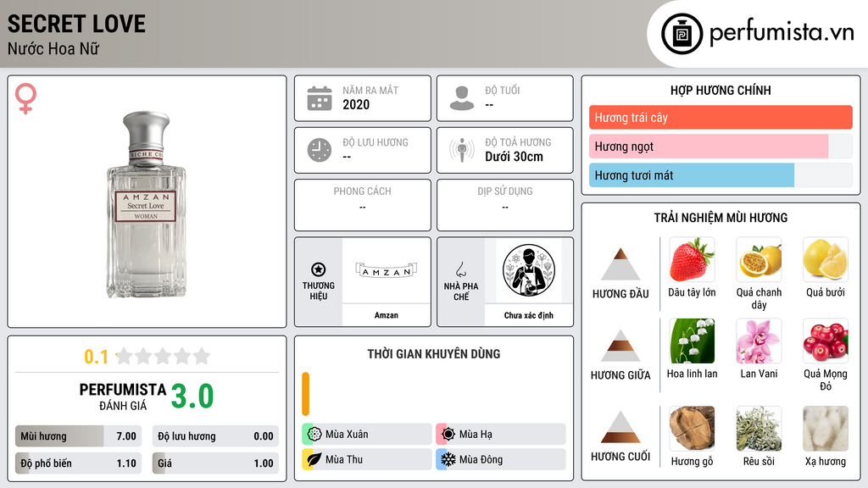
Task: Click the five-star rating row
Action: click(x=164, y=357)
